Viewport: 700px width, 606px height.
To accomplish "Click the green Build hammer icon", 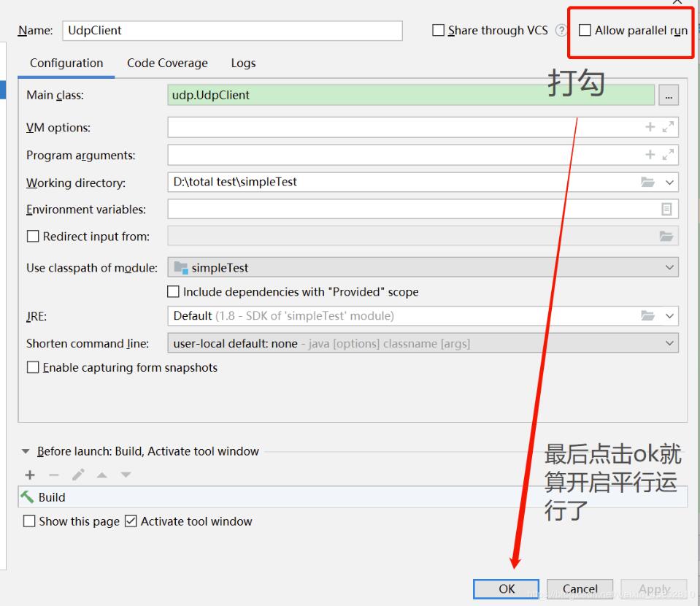I will coord(27,496).
